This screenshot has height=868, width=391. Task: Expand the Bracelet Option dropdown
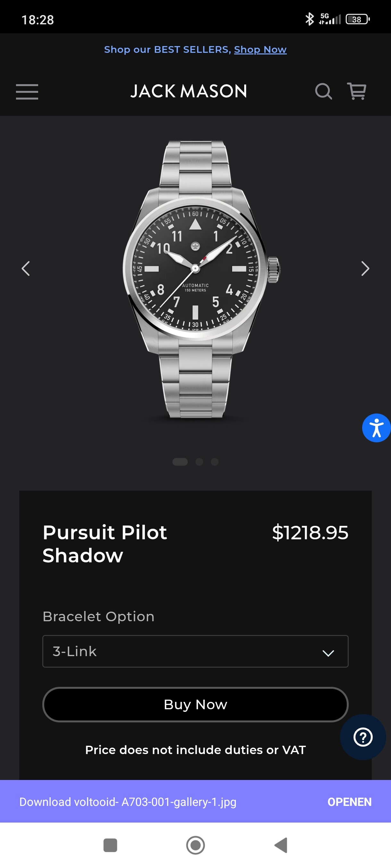(195, 651)
